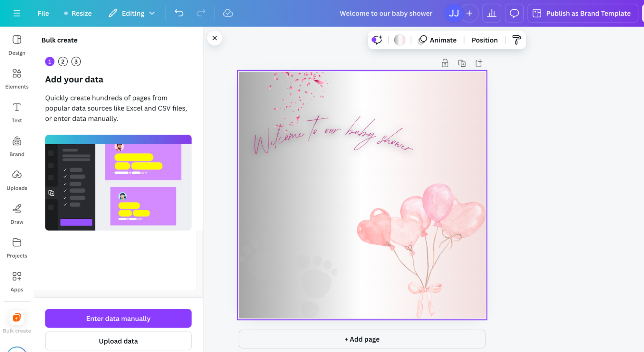The image size is (644, 352).
Task: Open the Text sidebar tab
Action: coord(17,113)
